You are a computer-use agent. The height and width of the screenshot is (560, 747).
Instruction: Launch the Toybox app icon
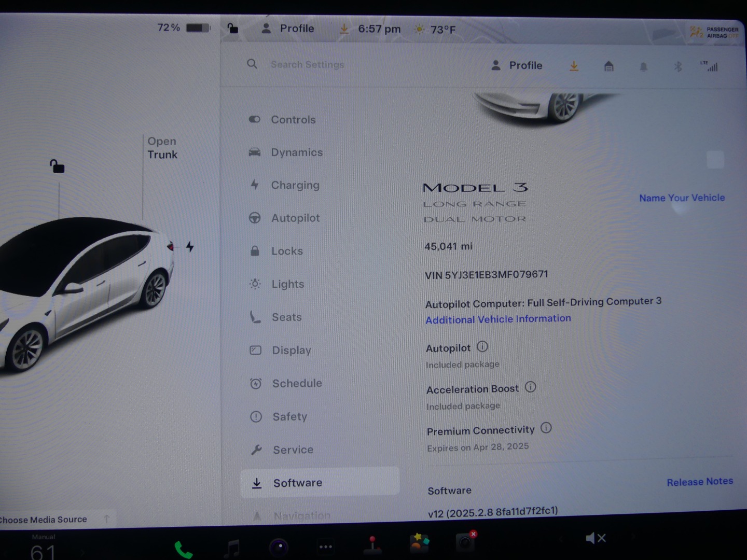419,543
